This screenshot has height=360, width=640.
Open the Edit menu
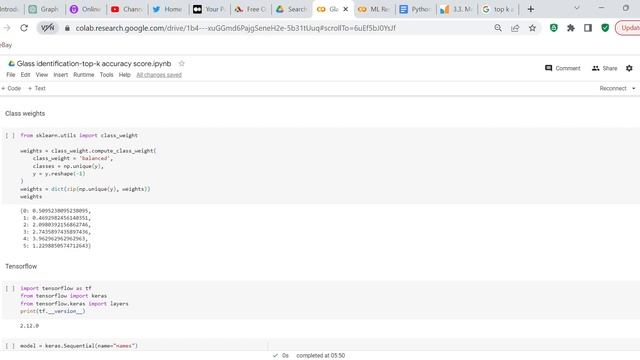coord(25,75)
